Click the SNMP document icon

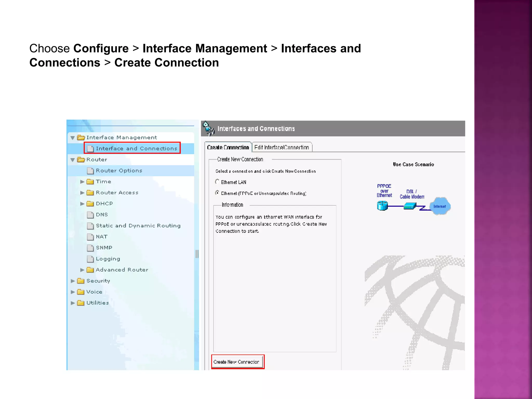click(90, 248)
